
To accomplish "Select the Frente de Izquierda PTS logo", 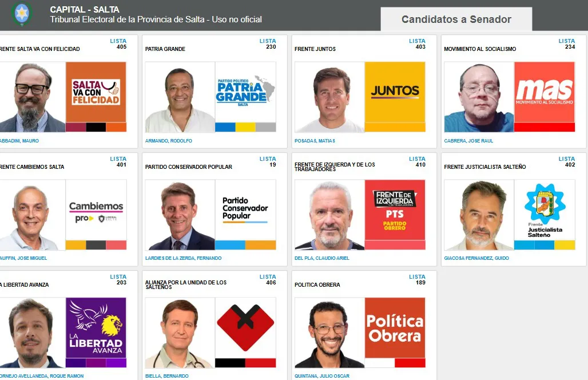I will pos(395,210).
